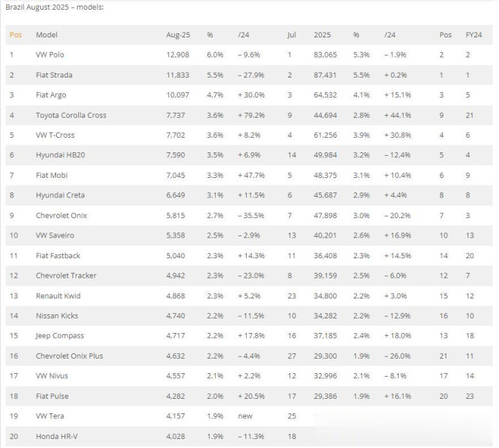The image size is (499, 448).
Task: Select Toyota Corolla Cross model cell
Action: click(x=71, y=115)
